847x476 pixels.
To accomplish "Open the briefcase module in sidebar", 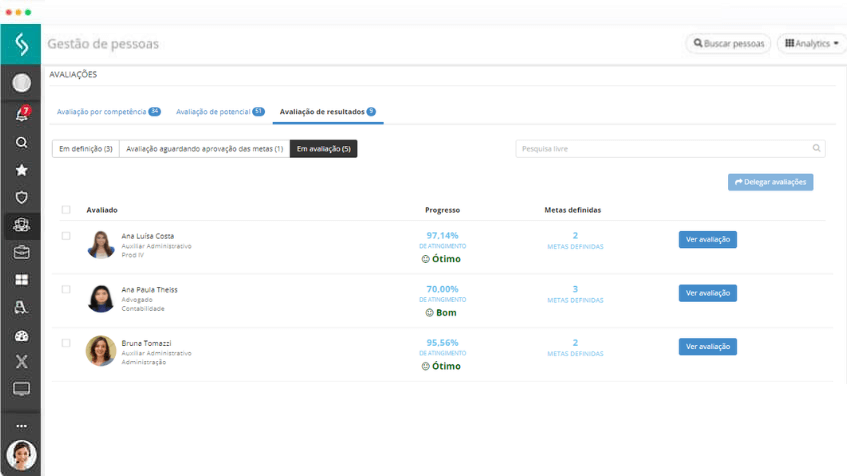I will click(21, 253).
